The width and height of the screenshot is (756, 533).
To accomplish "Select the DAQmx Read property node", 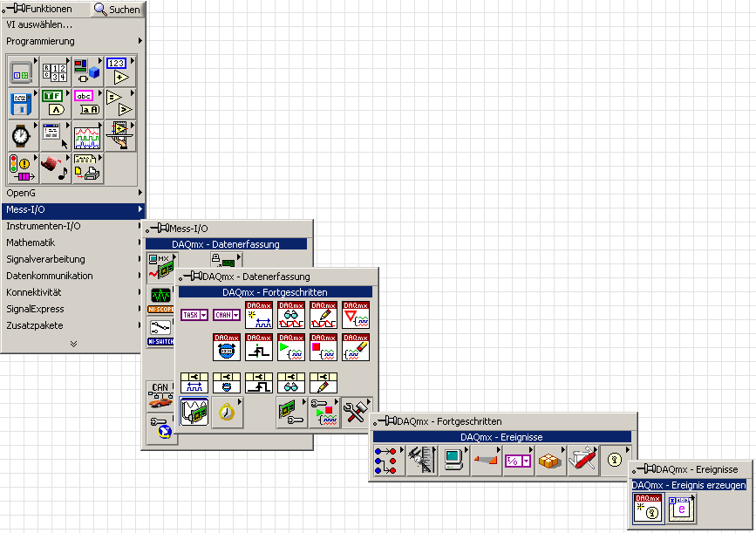I will [291, 382].
